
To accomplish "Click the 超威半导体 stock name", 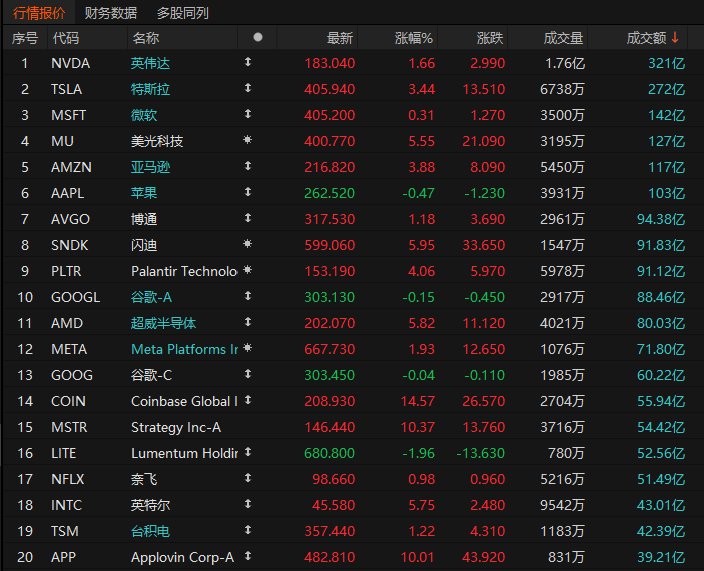I will [x=164, y=323].
